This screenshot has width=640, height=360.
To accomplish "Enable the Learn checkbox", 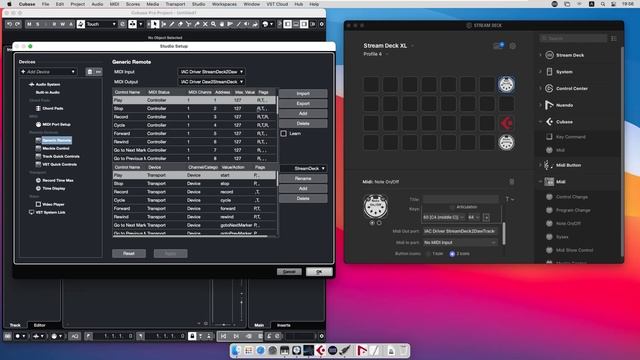I will (284, 133).
